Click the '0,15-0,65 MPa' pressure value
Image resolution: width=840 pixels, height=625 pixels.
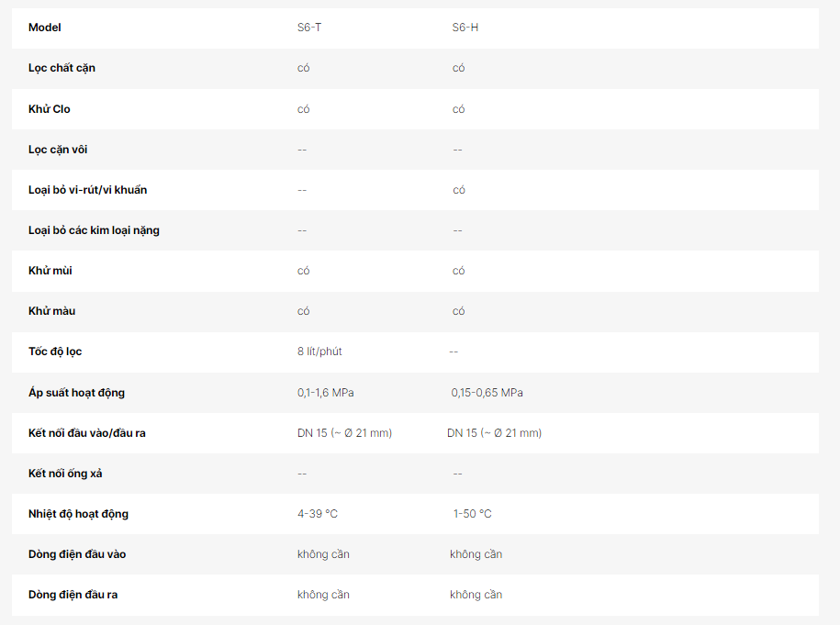click(x=487, y=393)
